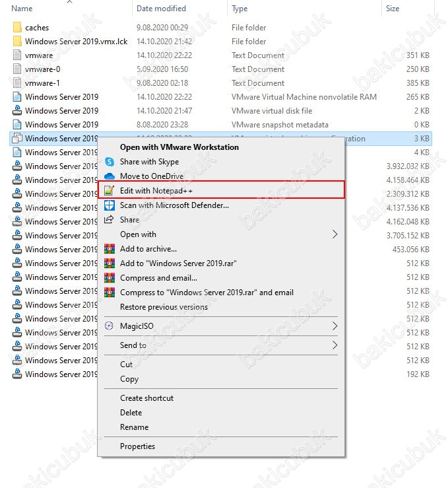Select the Windows Server 2019.vmx.lck name
Image resolution: width=448 pixels, height=488 pixels.
tap(76, 42)
